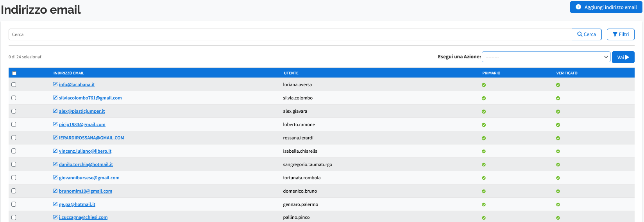Screen dimensions: 644x222
Task: Check the row for alex@plasticjumper.it
Action: 14,111
